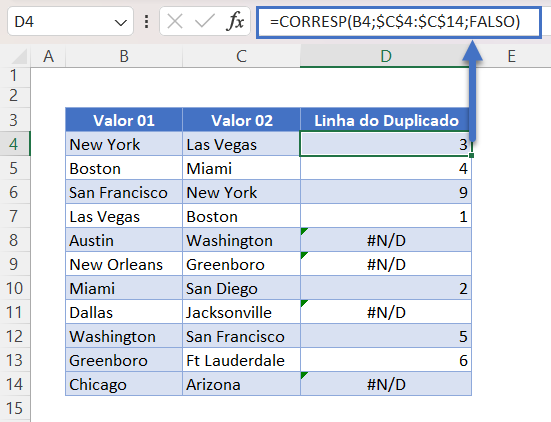Screen dimensions: 551x422
Task: Select row 2 header
Action: click(15, 96)
